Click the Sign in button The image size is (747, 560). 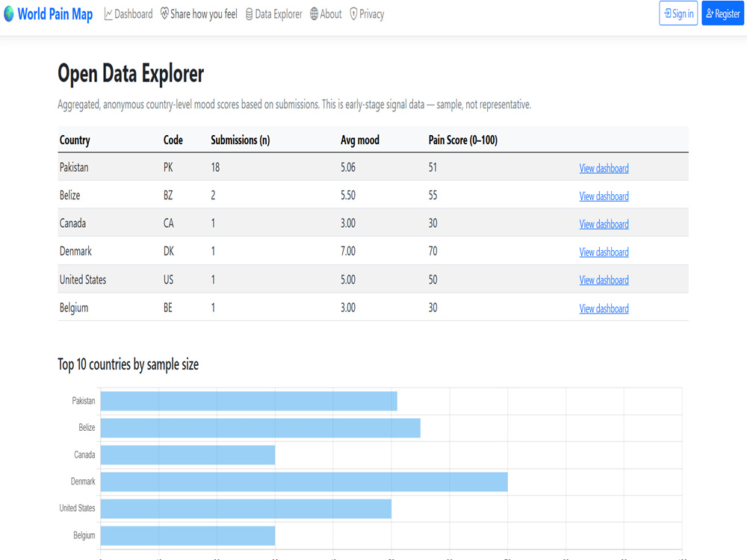(678, 13)
